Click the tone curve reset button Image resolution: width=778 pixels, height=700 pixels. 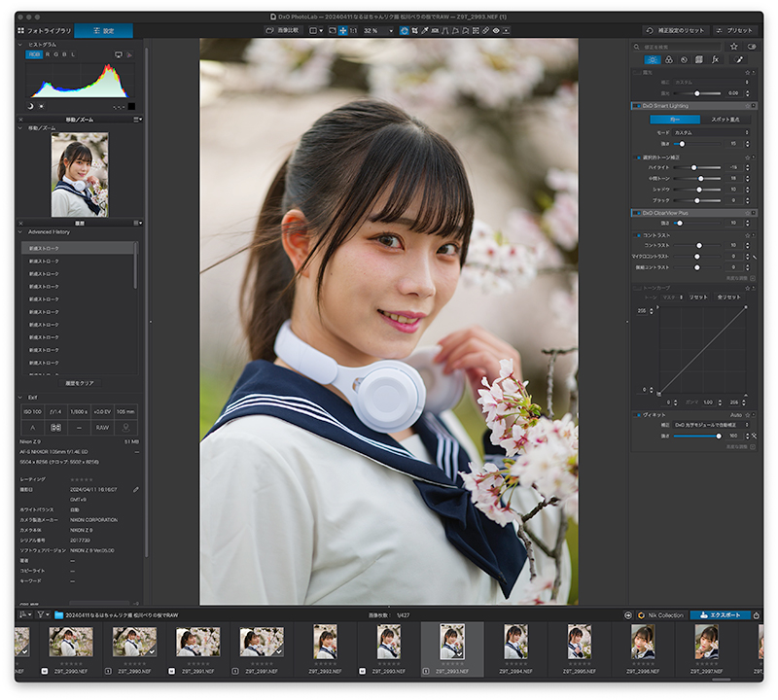tap(698, 297)
